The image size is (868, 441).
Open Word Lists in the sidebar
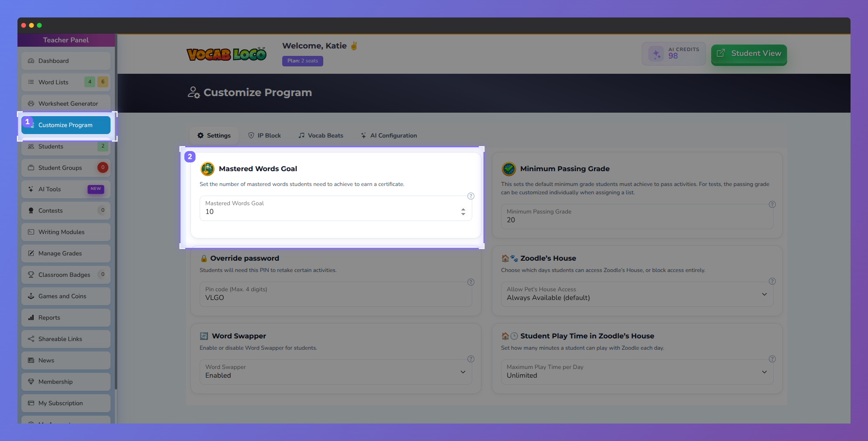[66, 82]
